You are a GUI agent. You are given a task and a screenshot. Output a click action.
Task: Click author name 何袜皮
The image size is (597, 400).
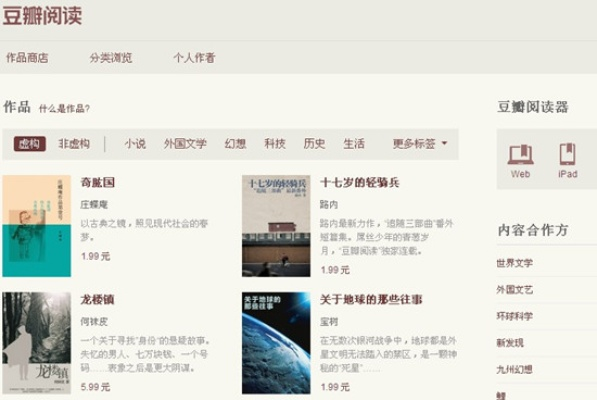(x=94, y=322)
